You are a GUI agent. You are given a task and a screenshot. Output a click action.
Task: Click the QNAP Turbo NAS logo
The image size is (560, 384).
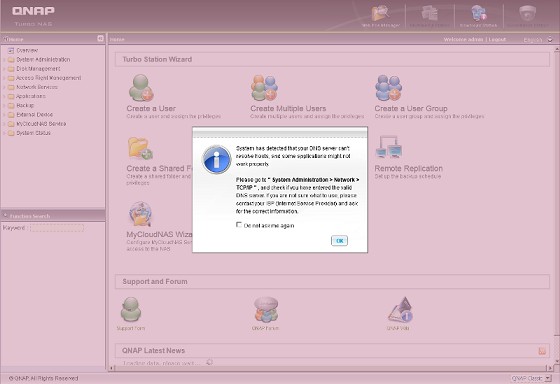pyautogui.click(x=33, y=16)
